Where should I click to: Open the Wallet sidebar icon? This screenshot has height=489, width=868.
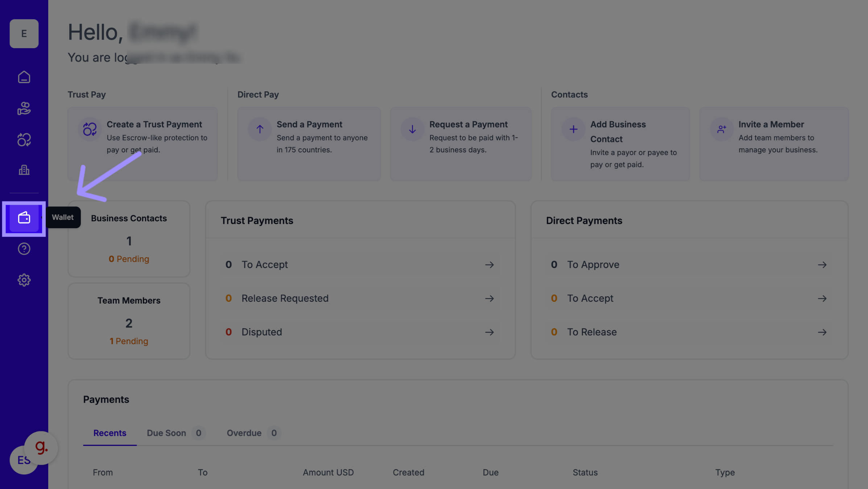click(x=24, y=218)
